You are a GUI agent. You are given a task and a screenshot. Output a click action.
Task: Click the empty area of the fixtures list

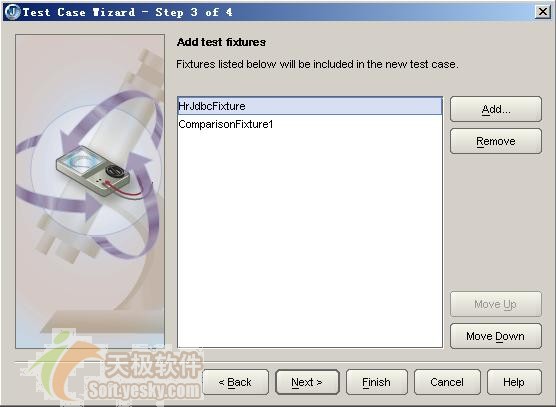click(x=310, y=238)
